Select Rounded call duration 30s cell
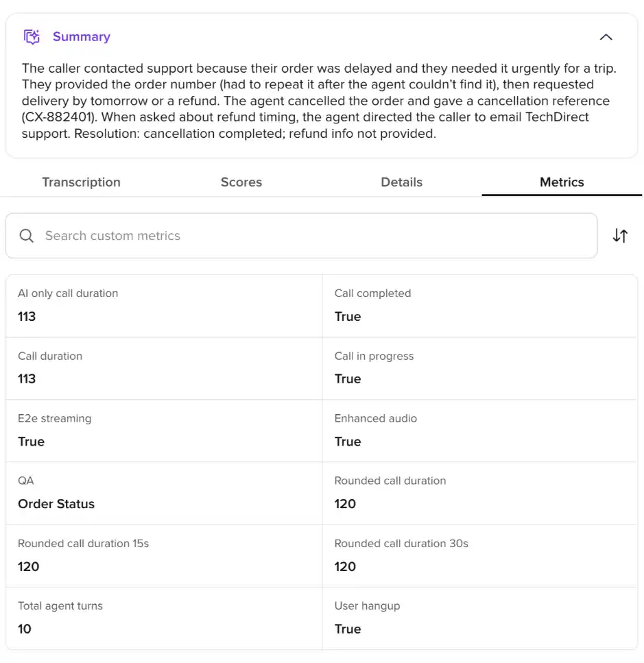This screenshot has height=663, width=644. coord(479,556)
